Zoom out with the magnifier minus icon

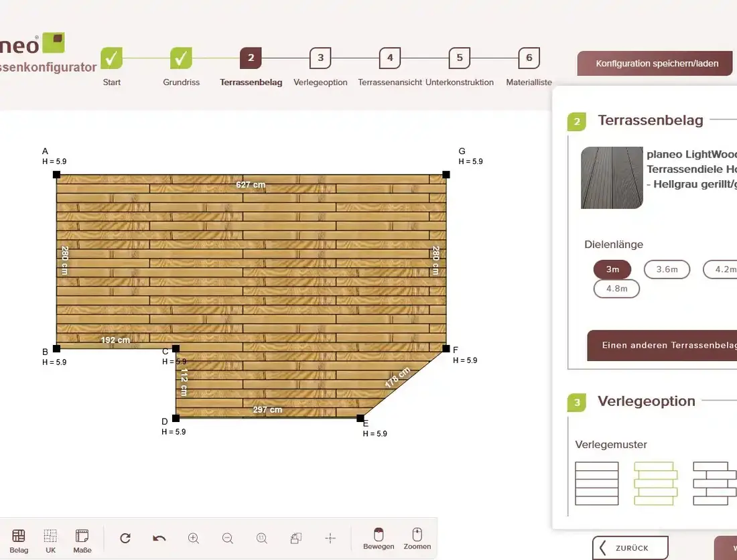(228, 538)
